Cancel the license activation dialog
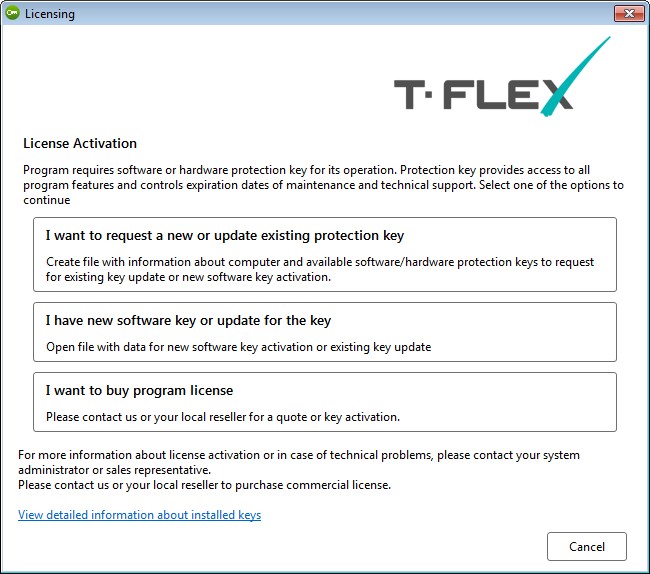650x574 pixels. 587,547
